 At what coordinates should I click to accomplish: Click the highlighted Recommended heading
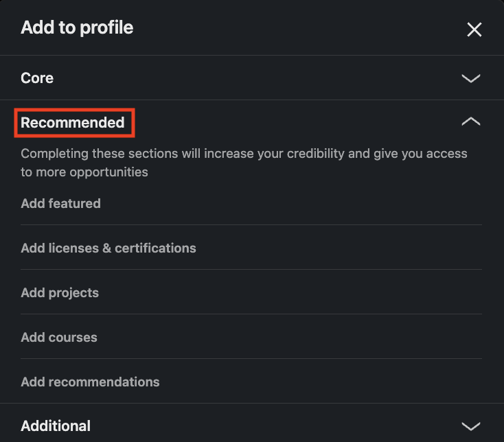[x=73, y=123]
